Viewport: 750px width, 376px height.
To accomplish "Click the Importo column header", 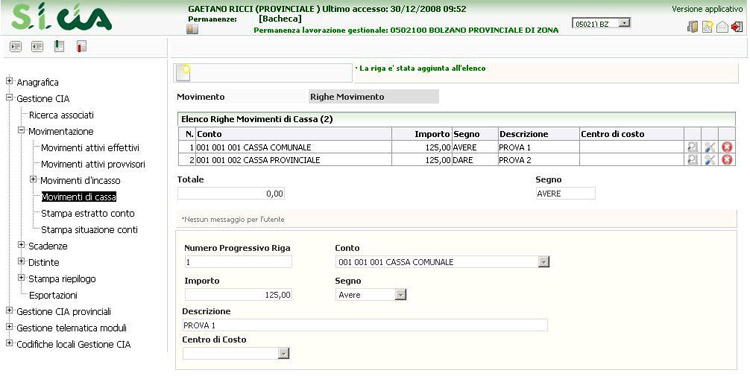I will [x=421, y=134].
